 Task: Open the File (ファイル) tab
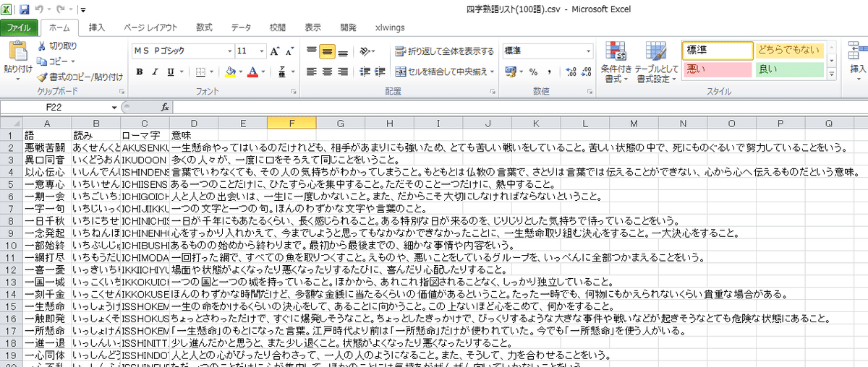pyautogui.click(x=19, y=27)
